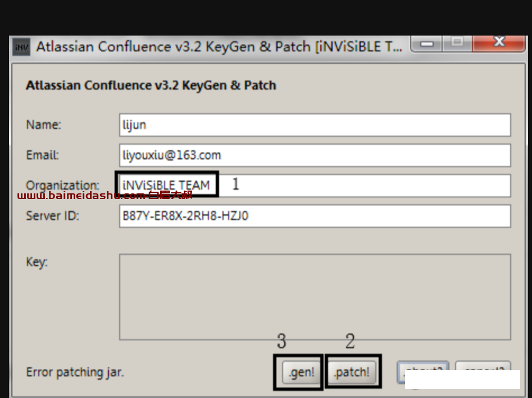Focus the Name input field containing lijun
The image size is (532, 398).
point(315,125)
